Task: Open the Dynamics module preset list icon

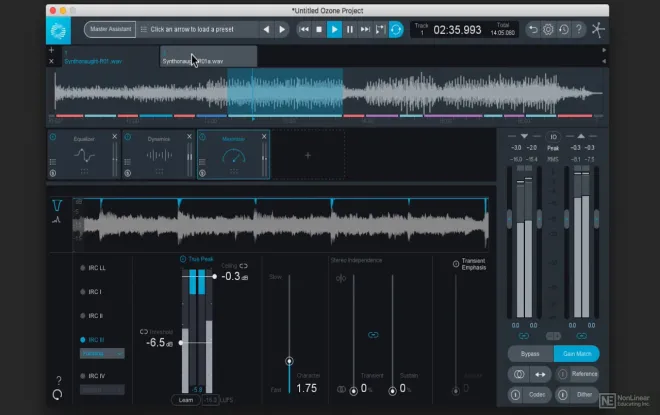Action: tap(128, 162)
